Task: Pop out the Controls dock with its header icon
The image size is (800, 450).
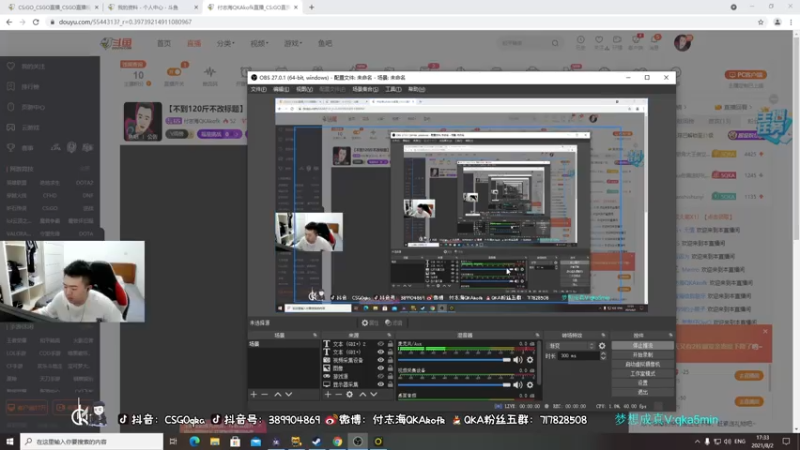Action: coord(670,335)
